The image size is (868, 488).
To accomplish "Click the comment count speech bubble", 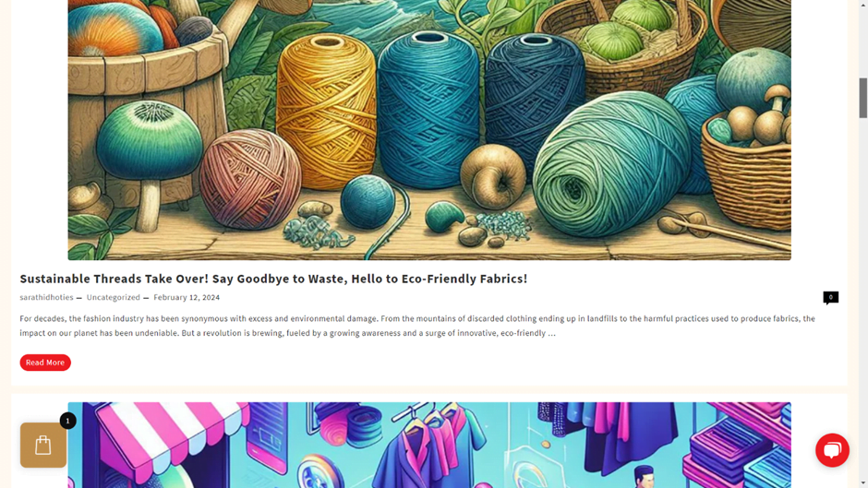I will [x=830, y=298].
